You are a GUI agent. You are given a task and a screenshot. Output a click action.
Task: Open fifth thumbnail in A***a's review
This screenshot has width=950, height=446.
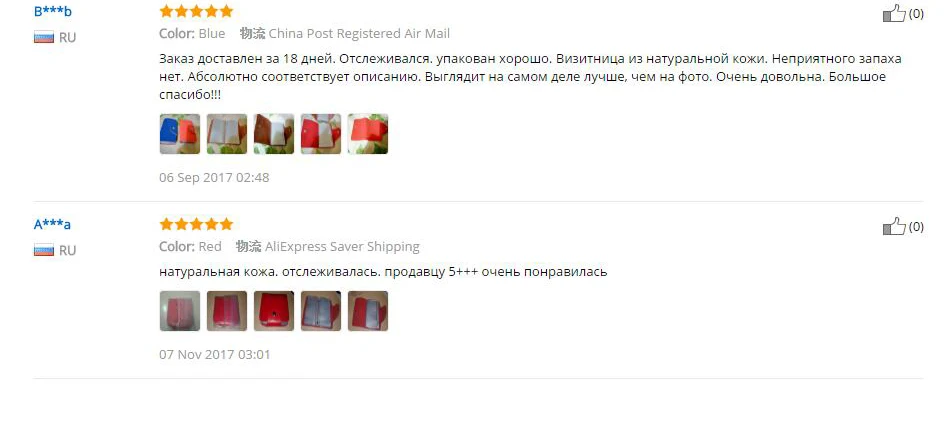pyautogui.click(x=368, y=311)
